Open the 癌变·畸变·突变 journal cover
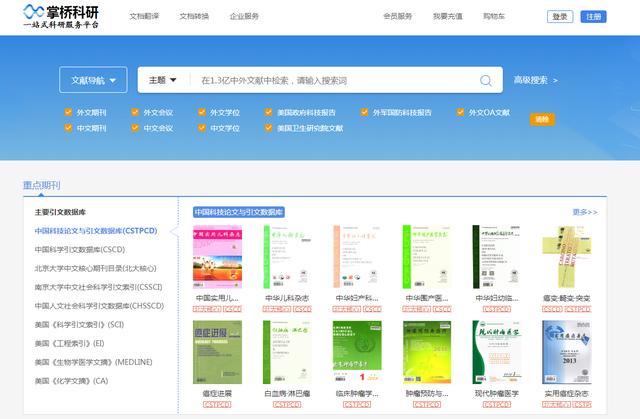The image size is (640, 419). (x=567, y=257)
